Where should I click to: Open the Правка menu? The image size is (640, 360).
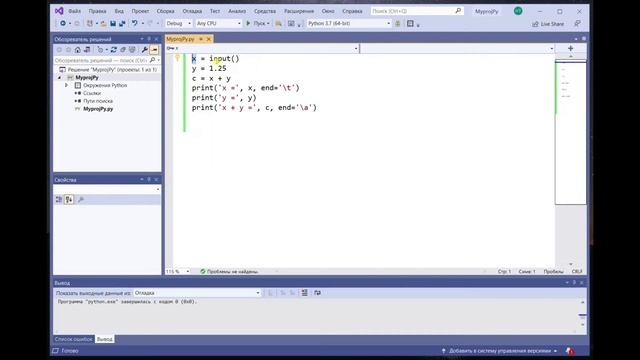[x=97, y=11]
